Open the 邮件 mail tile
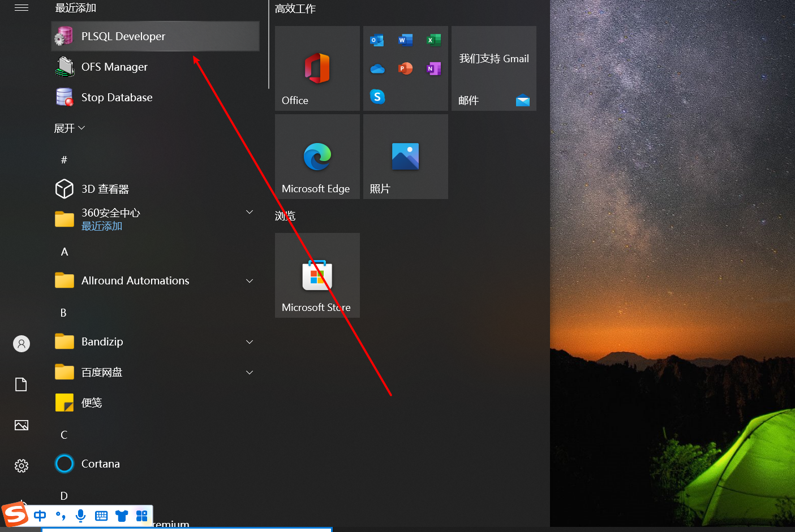 [x=494, y=68]
